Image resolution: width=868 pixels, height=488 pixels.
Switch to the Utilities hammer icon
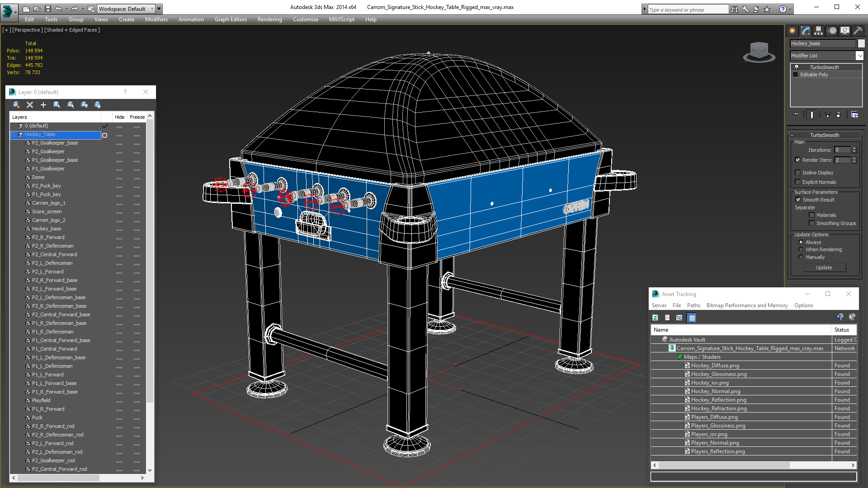858,31
